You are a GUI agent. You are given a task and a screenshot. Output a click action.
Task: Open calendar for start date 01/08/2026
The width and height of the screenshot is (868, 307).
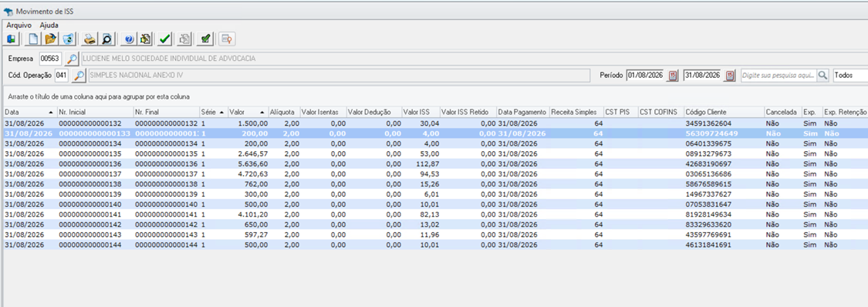(x=673, y=76)
